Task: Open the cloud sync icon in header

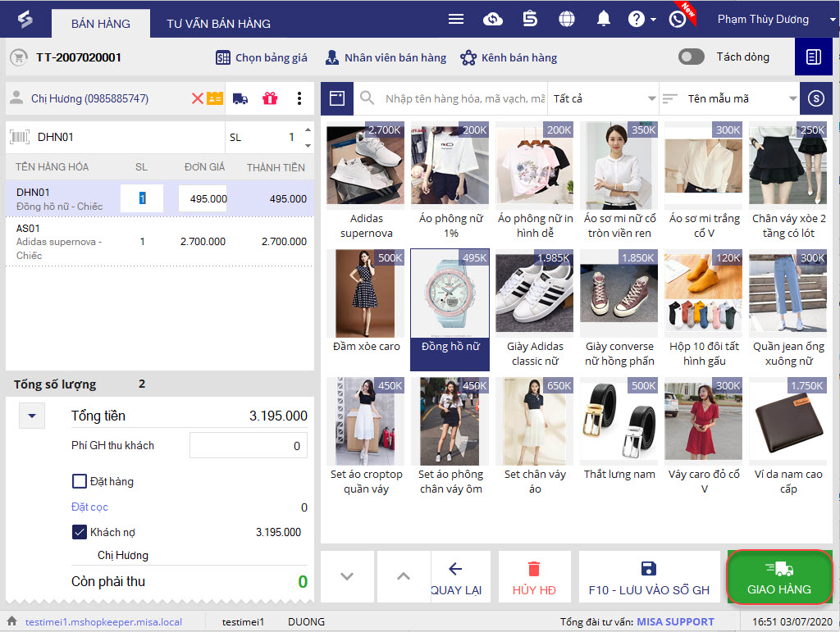Action: [x=492, y=20]
